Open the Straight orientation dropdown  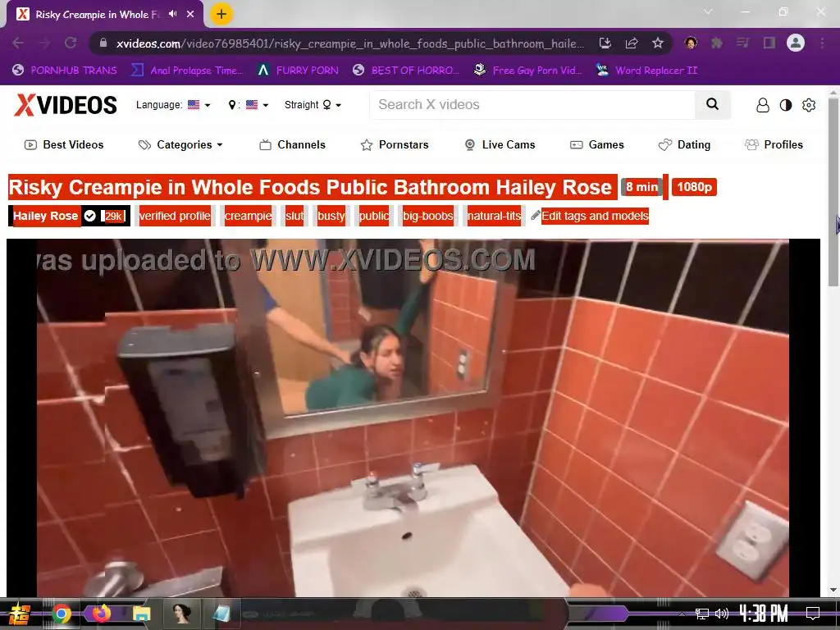(x=313, y=105)
